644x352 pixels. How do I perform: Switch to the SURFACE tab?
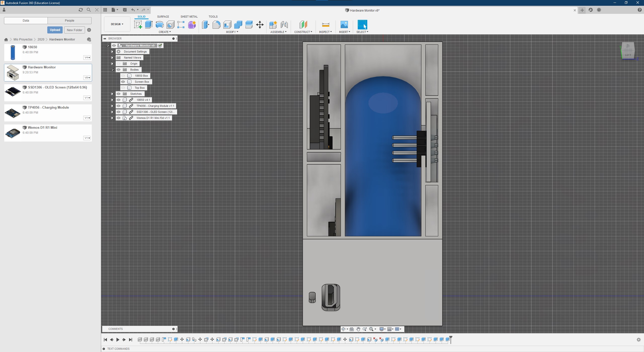point(163,17)
